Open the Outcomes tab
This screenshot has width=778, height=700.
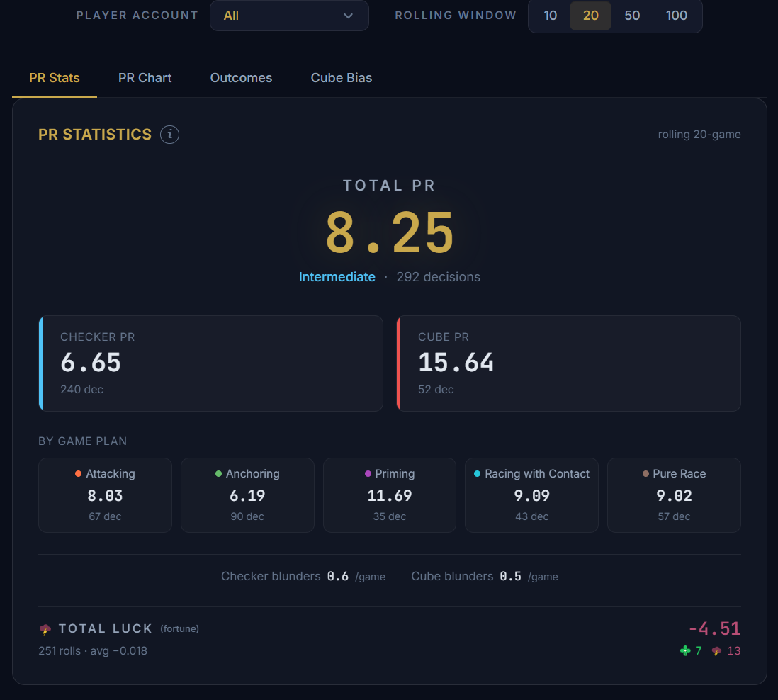[241, 78]
